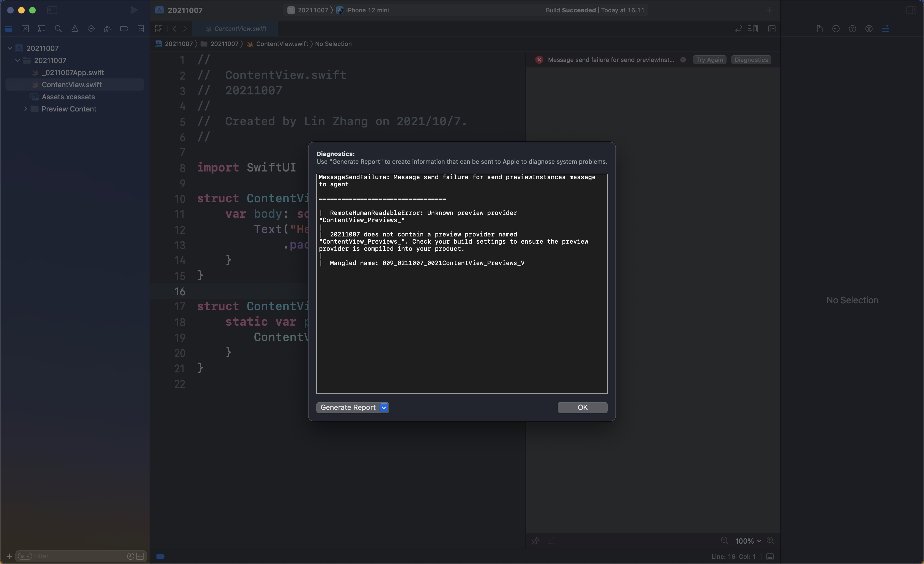Viewport: 924px width, 564px height.
Task: Open the Issue navigator warning icon
Action: 75,29
